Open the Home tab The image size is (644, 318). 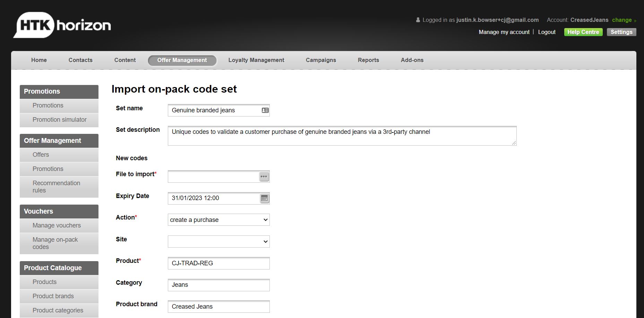tap(39, 60)
